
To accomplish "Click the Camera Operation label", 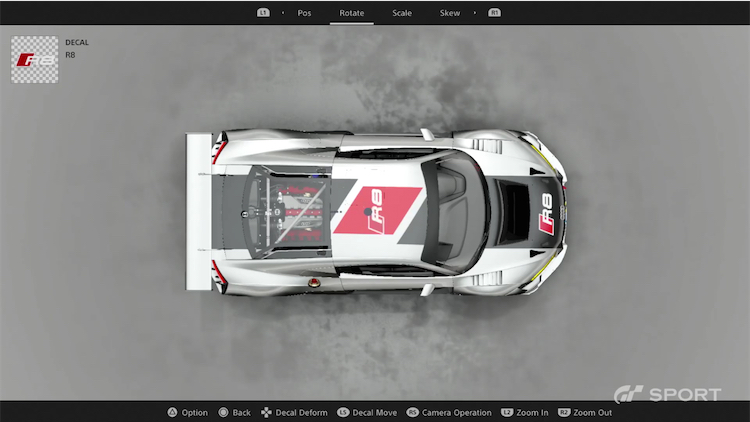I will (x=456, y=412).
